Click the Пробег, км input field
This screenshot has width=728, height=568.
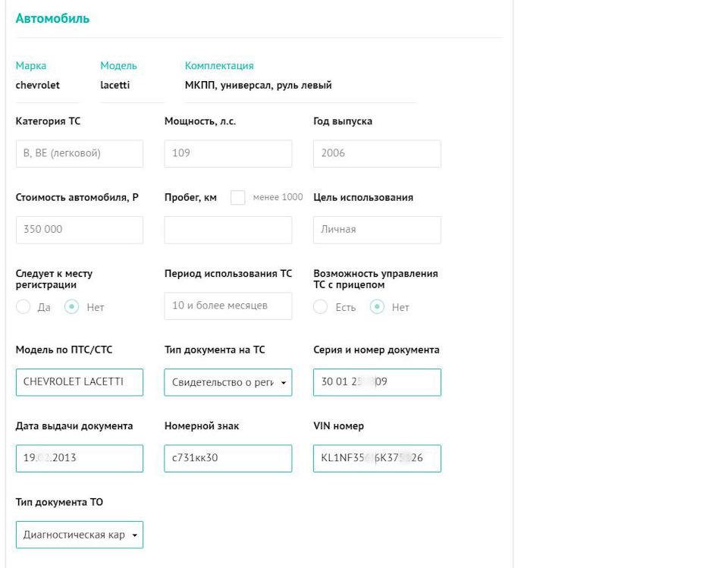pyautogui.click(x=228, y=230)
